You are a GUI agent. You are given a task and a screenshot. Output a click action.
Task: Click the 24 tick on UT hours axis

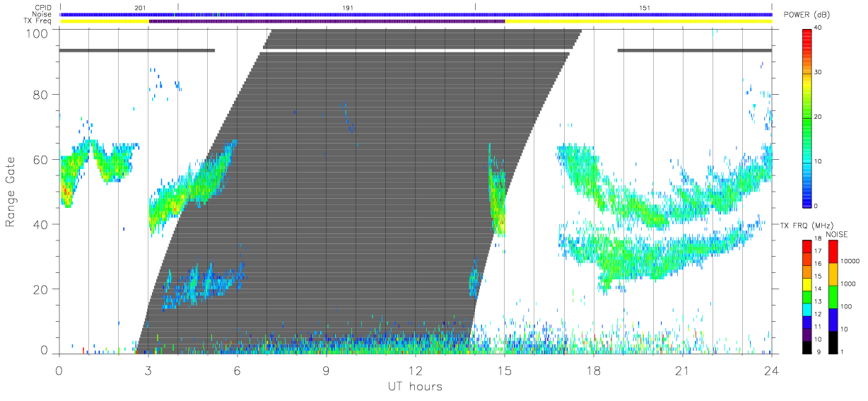tap(771, 370)
